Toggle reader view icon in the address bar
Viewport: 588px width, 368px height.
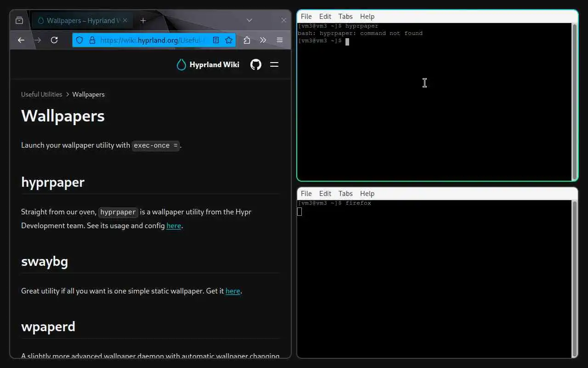216,40
